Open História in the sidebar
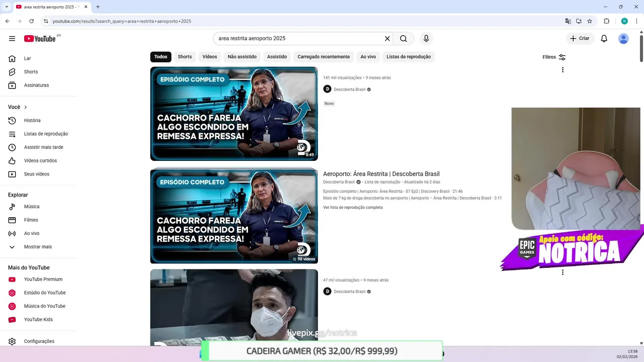The height and width of the screenshot is (362, 644). [38, 121]
